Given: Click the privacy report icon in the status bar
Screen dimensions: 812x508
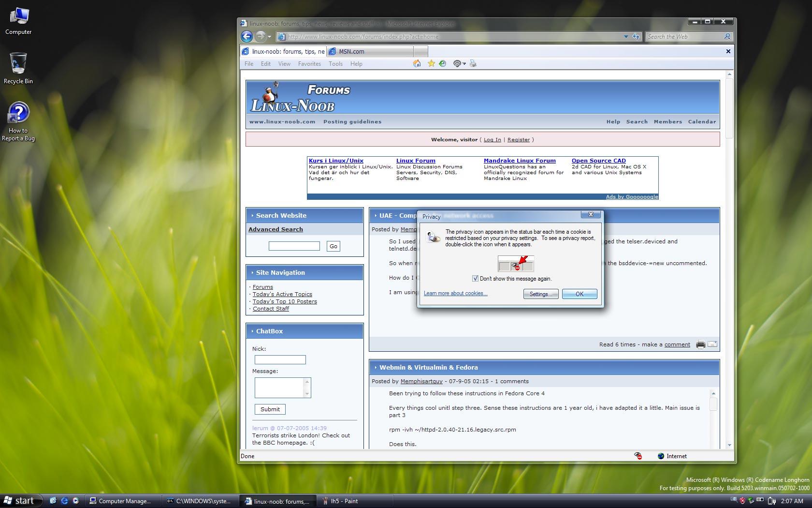Looking at the screenshot, I should (x=638, y=456).
